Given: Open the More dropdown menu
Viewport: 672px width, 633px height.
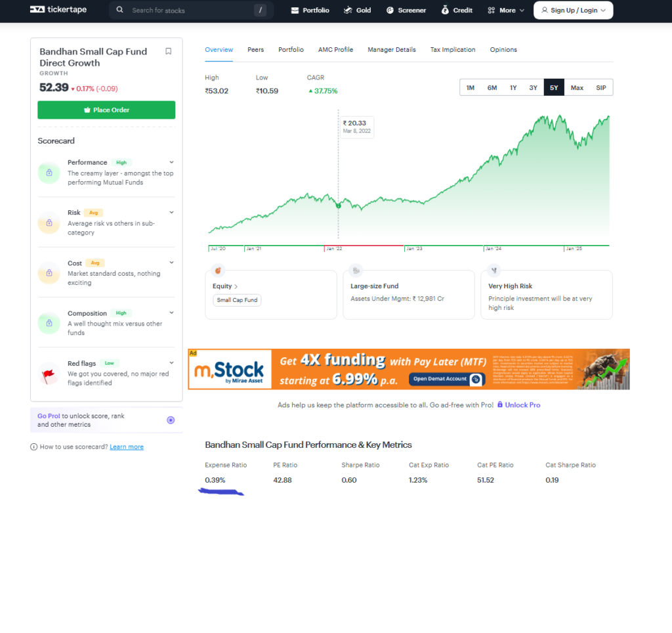Looking at the screenshot, I should pos(506,11).
